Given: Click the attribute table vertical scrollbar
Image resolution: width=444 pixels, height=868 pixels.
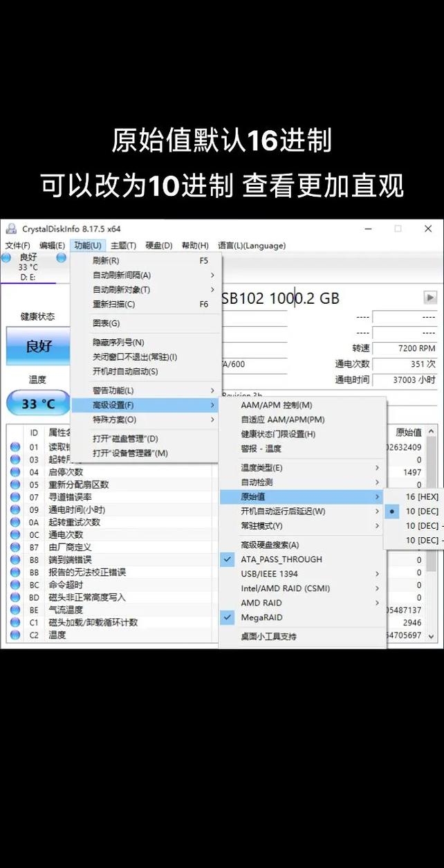Looking at the screenshot, I should click(432, 533).
